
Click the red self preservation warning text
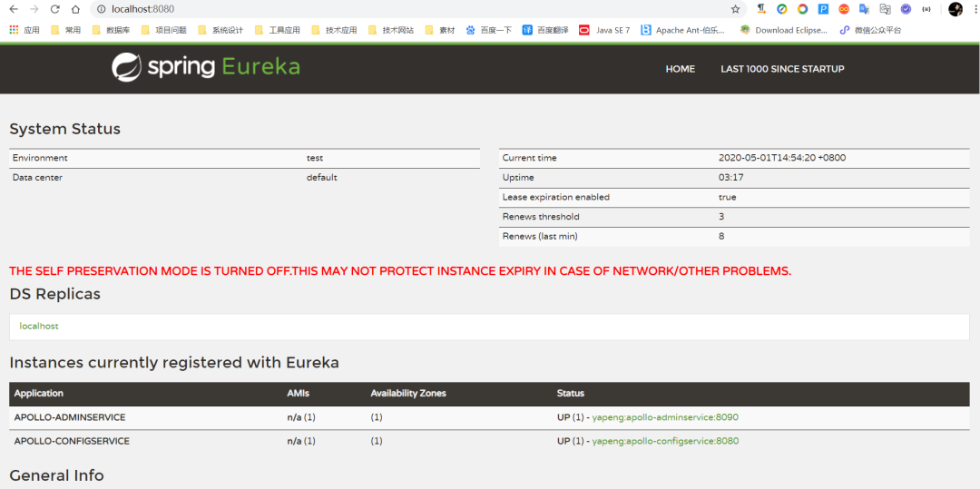[400, 271]
